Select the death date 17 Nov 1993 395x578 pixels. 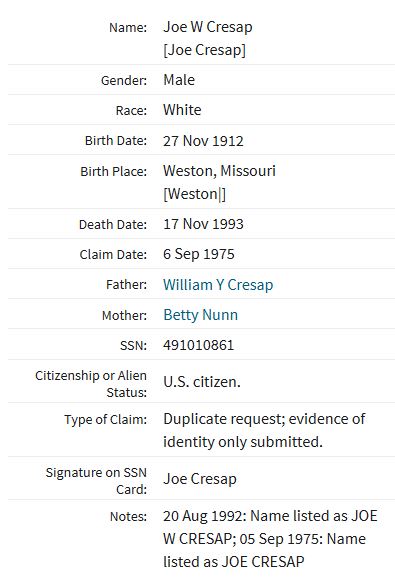coord(203,224)
